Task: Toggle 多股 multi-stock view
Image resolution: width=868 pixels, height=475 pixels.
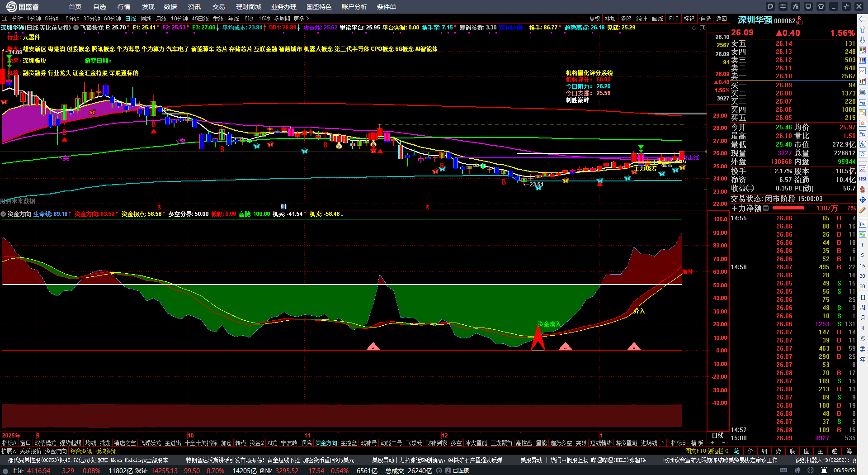Action: pos(626,19)
